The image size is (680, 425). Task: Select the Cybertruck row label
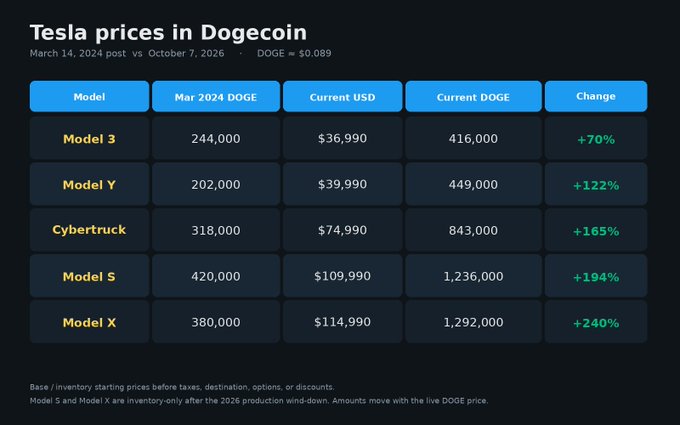point(89,230)
